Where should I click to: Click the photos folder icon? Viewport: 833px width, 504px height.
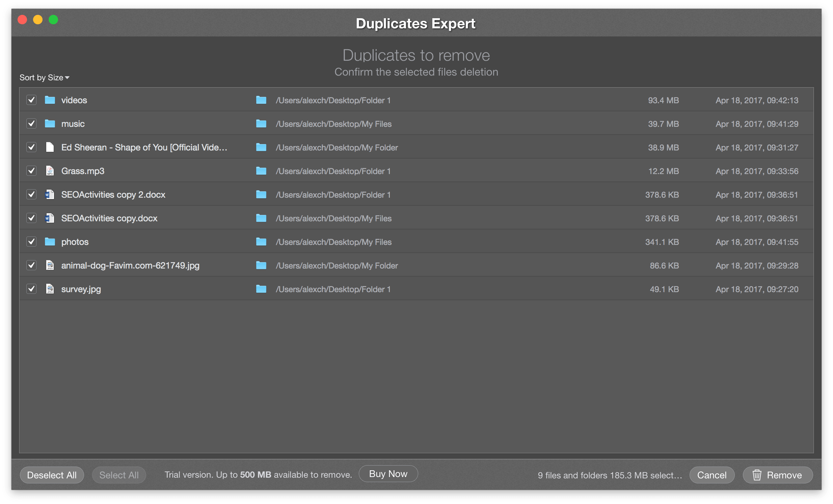[50, 242]
